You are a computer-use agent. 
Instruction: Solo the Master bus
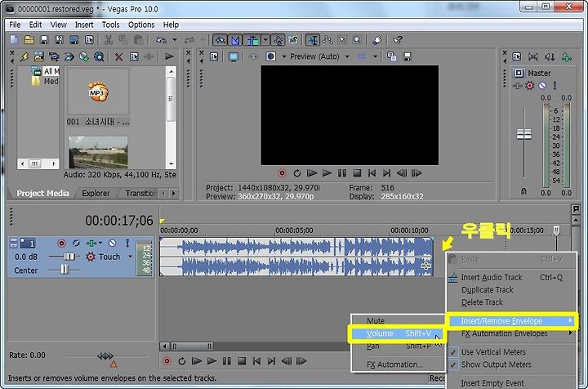click(555, 86)
